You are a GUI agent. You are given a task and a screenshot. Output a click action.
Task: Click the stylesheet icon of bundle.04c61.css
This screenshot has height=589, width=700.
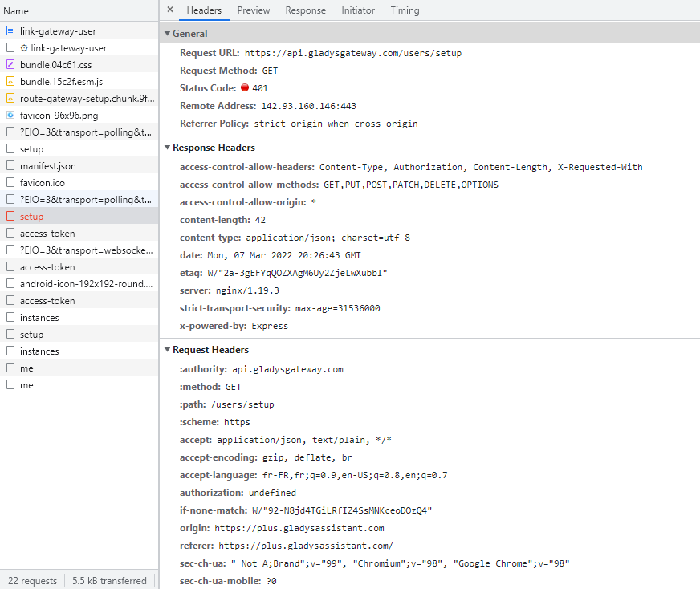[10, 65]
